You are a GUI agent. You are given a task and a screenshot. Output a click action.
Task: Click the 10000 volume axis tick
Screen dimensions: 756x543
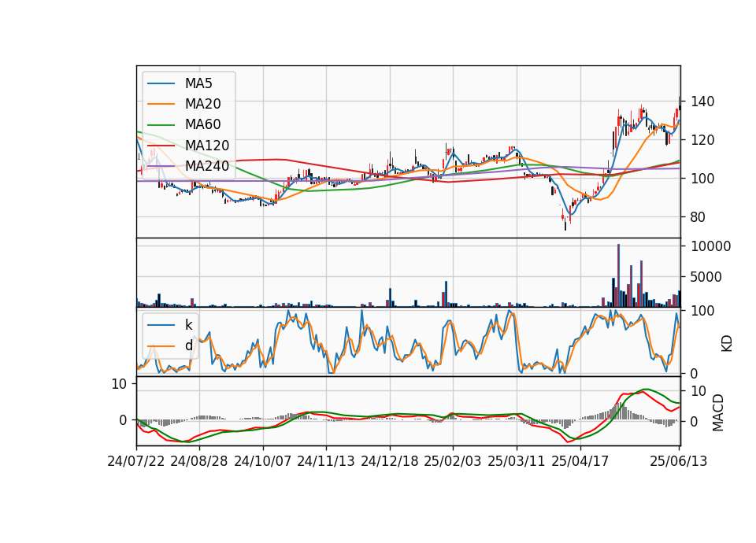click(710, 246)
